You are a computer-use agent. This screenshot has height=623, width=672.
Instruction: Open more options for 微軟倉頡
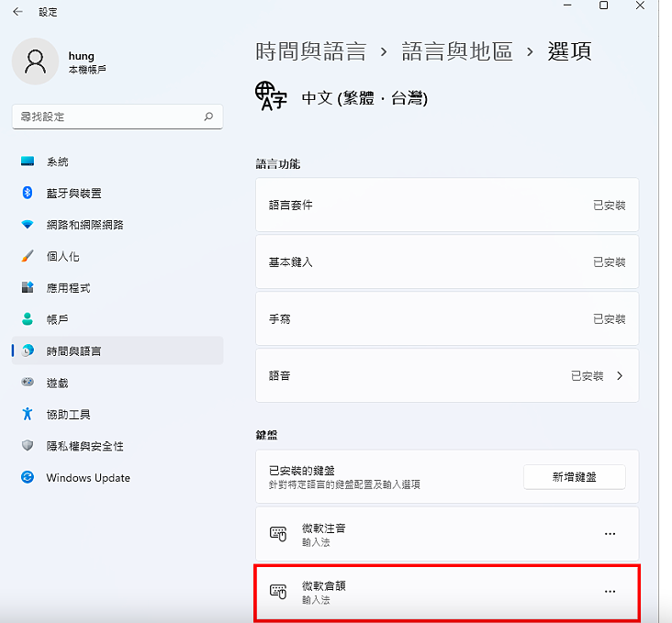(610, 591)
